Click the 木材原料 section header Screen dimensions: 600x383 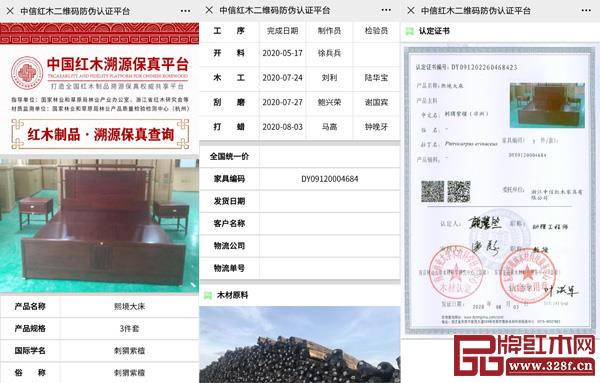[232, 295]
